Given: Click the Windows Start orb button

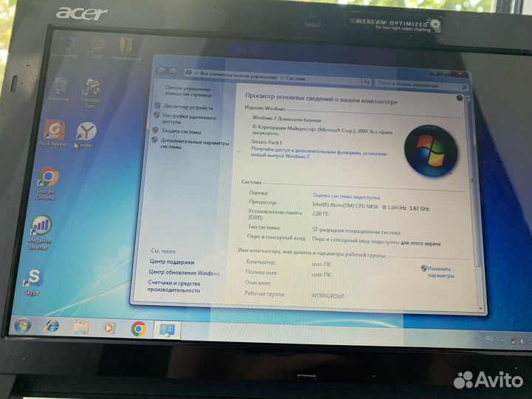Looking at the screenshot, I should pyautogui.click(x=23, y=326).
